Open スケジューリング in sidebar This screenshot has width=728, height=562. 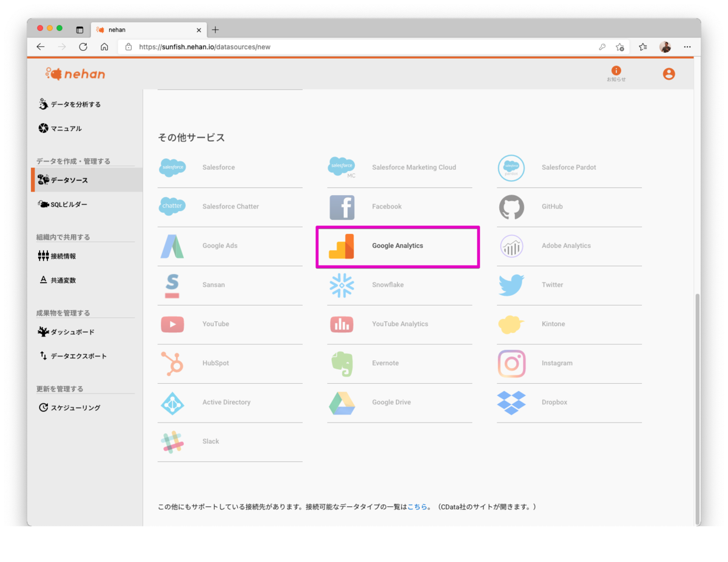click(69, 407)
